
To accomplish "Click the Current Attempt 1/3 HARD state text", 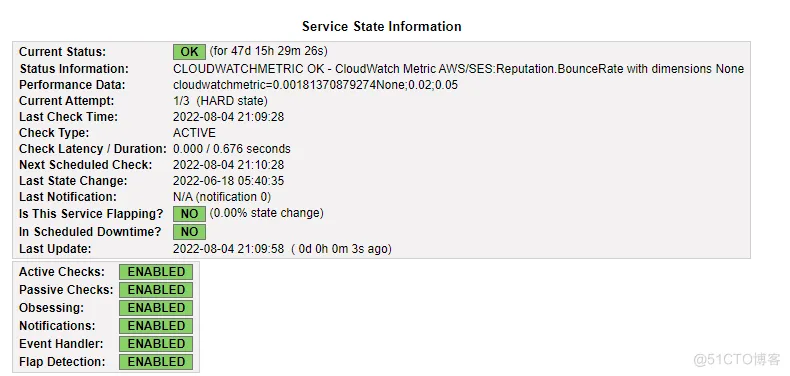I will (220, 101).
